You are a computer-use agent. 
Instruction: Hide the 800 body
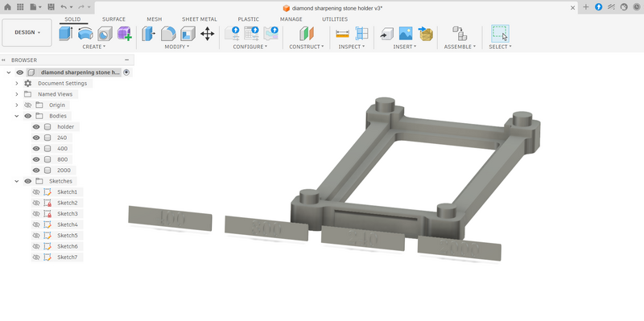pyautogui.click(x=36, y=159)
